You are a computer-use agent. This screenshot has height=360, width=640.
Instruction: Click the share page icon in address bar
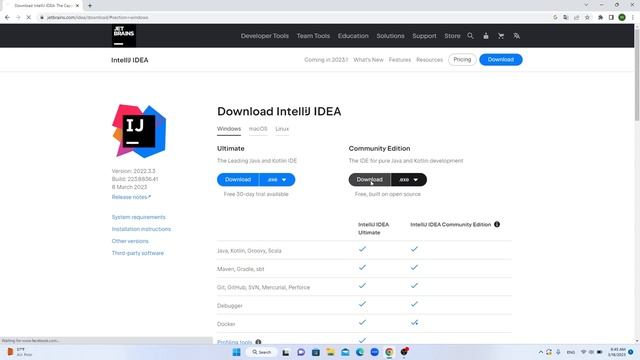click(576, 18)
